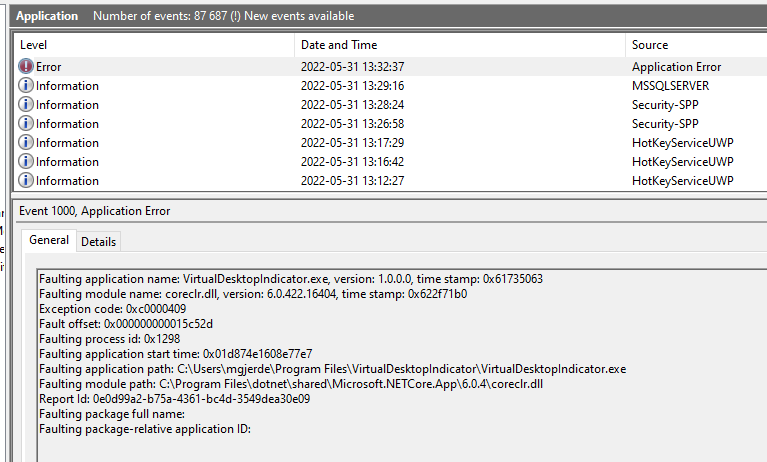Click the Number of events: 87 687 text

coord(160,16)
